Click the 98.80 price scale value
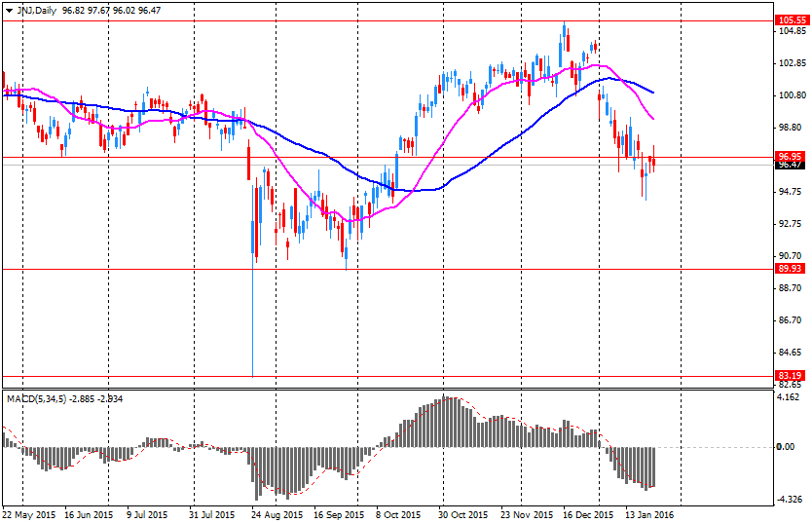This screenshot has height=523, width=812. [x=791, y=128]
